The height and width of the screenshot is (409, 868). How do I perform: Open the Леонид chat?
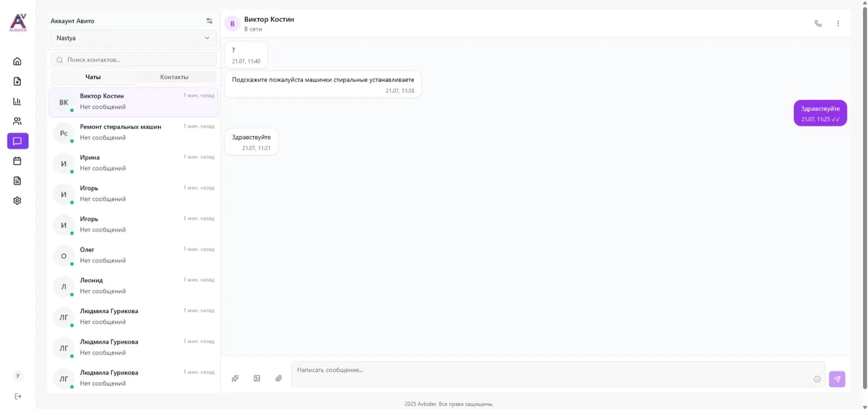pos(133,286)
